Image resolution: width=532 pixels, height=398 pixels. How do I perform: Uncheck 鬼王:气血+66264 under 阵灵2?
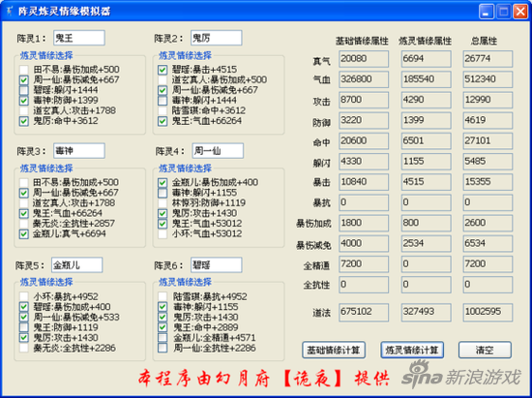tap(163, 121)
